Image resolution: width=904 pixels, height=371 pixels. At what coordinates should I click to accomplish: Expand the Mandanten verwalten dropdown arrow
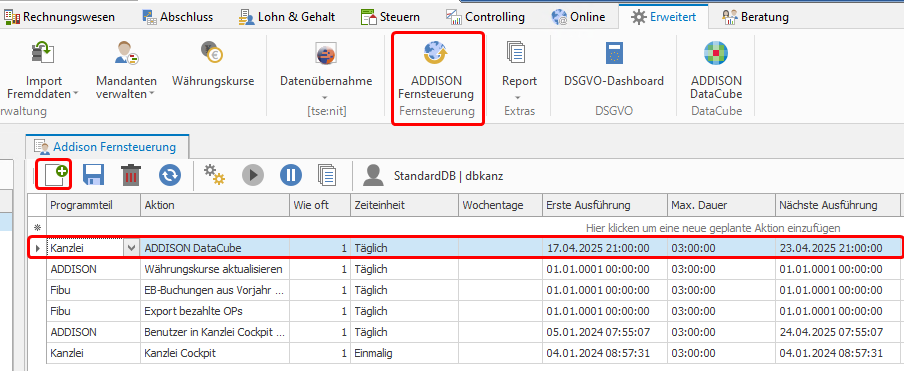point(151,94)
